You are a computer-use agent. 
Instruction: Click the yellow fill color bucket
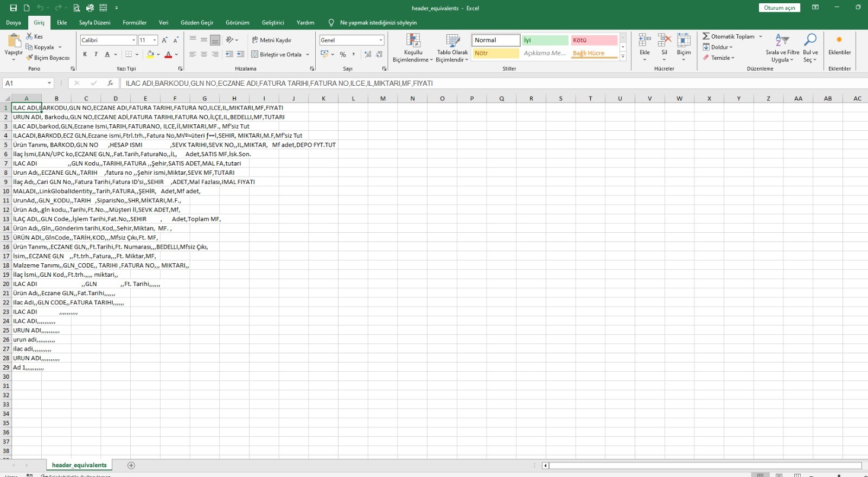point(150,54)
